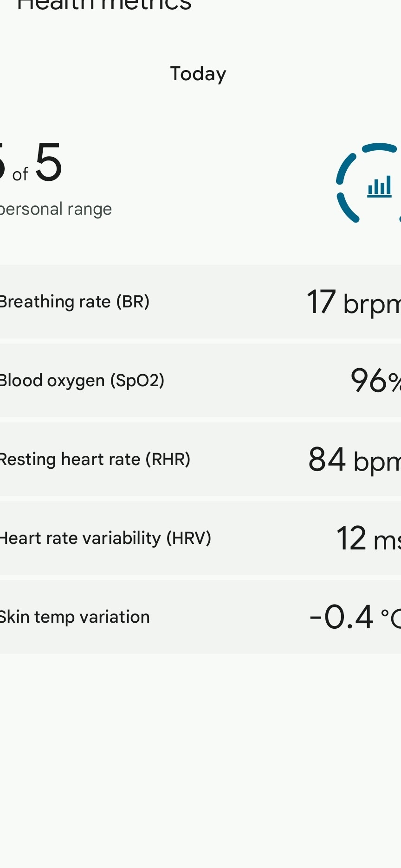Click the 'bpm' unit label
The image size is (401, 868).
(376, 462)
